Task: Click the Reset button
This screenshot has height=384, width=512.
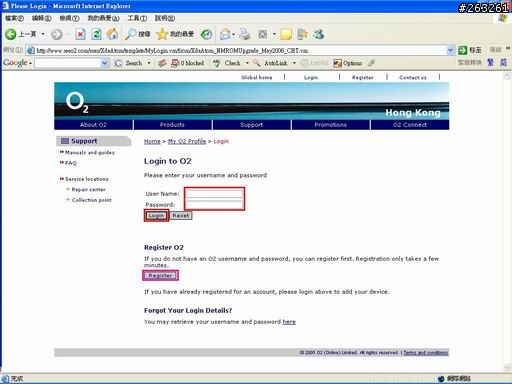Action: pos(181,216)
